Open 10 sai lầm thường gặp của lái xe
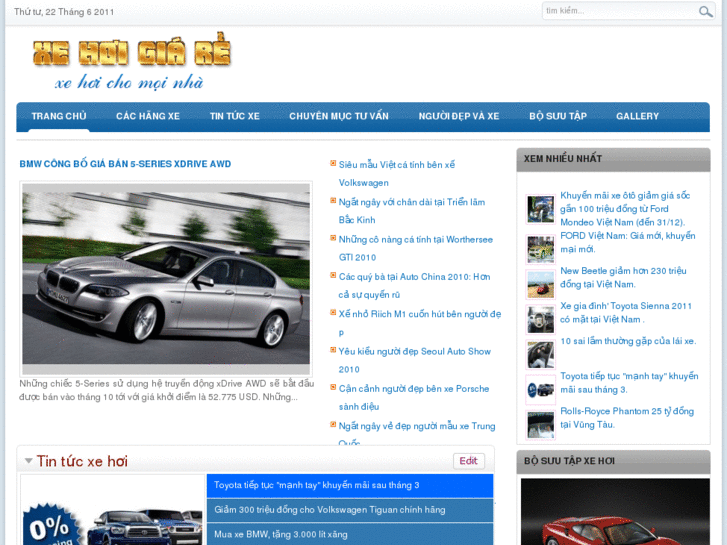The width and height of the screenshot is (727, 545). (628, 341)
